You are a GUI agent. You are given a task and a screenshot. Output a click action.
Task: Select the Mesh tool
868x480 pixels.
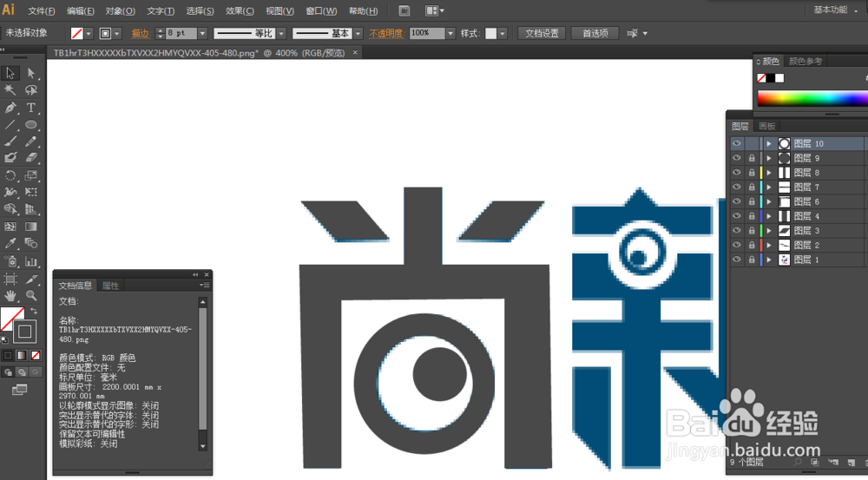click(x=10, y=227)
